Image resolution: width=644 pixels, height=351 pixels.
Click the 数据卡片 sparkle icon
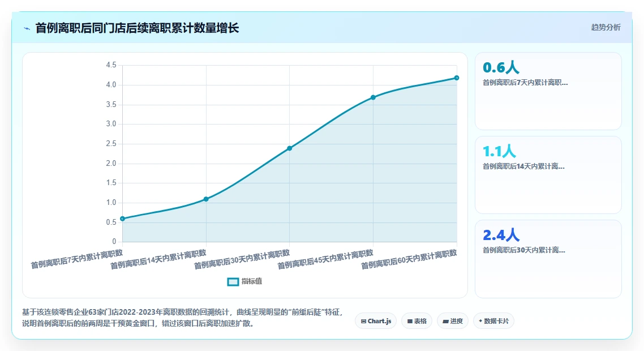pyautogui.click(x=480, y=321)
